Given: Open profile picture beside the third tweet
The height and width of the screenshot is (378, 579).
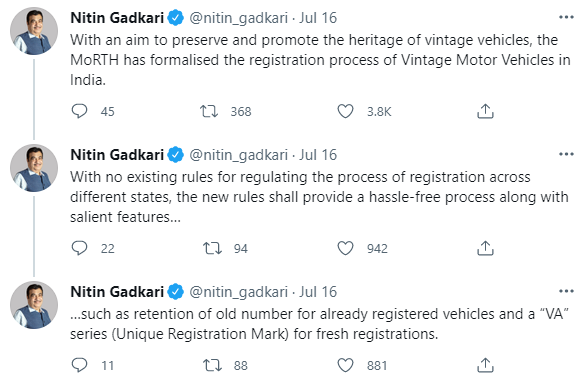Looking at the screenshot, I should click(x=34, y=305).
